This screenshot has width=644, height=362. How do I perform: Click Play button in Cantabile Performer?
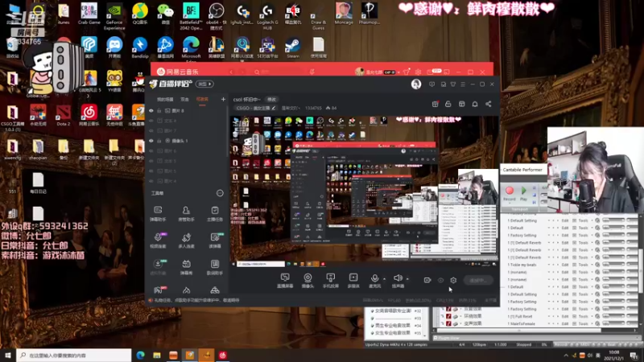point(524,193)
